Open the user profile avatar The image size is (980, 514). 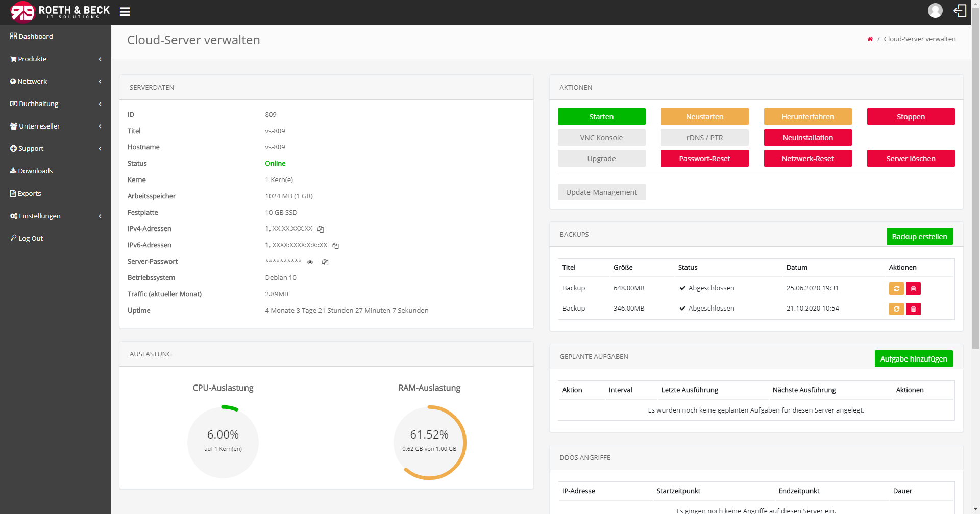(x=935, y=11)
